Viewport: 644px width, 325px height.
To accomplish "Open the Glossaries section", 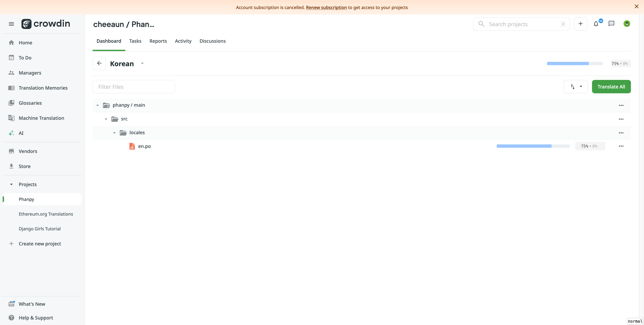I will [30, 103].
